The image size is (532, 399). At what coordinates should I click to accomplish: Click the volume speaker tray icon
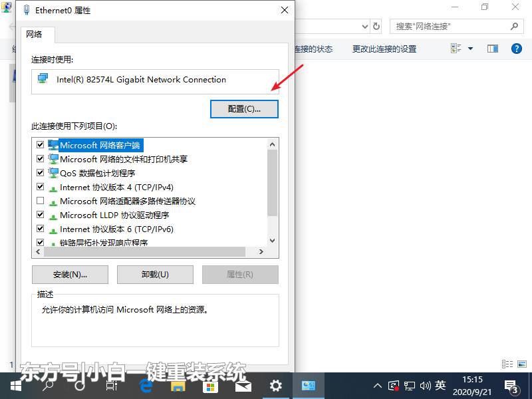(x=426, y=386)
